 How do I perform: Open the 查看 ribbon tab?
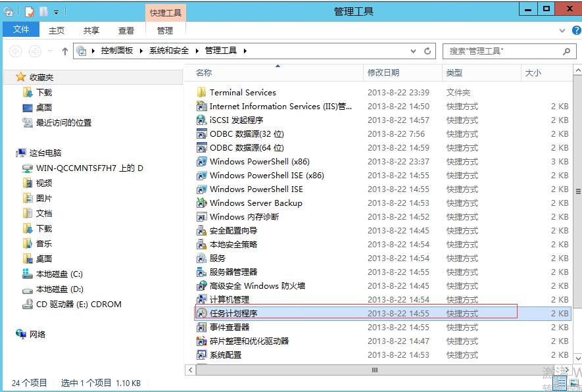[x=126, y=30]
